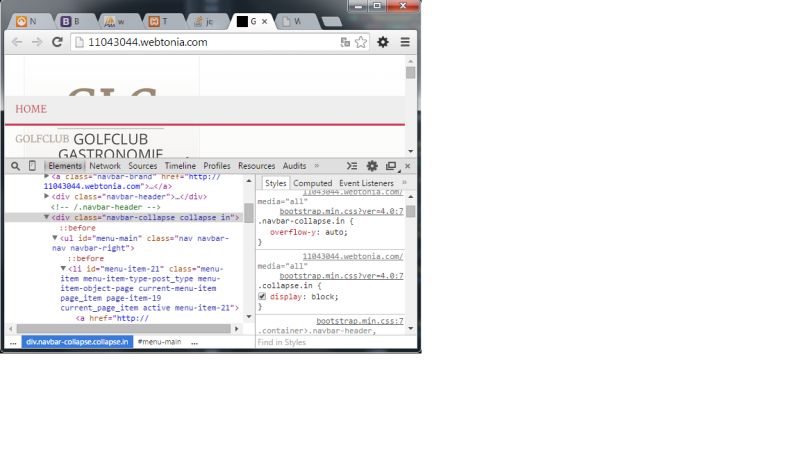Click the GOLFCLUB GASTRONOMIE heading text
Viewport: 800px width, 450px height.
tap(110, 146)
